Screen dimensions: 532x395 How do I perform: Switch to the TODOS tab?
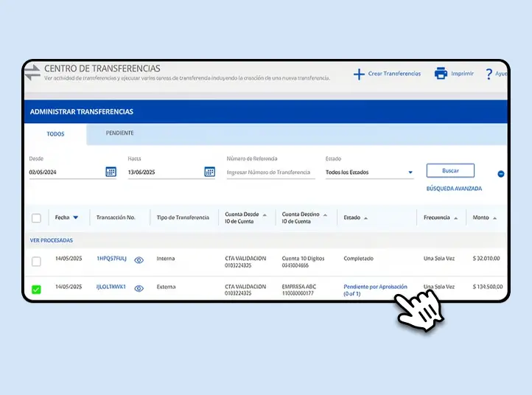coord(55,134)
